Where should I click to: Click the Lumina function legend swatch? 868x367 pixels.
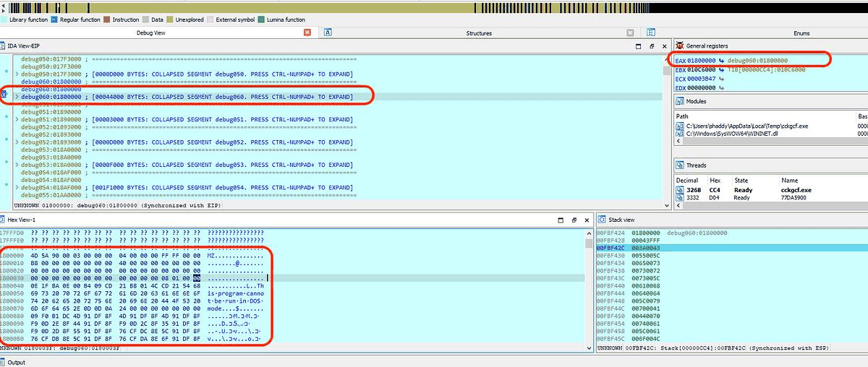(x=261, y=20)
